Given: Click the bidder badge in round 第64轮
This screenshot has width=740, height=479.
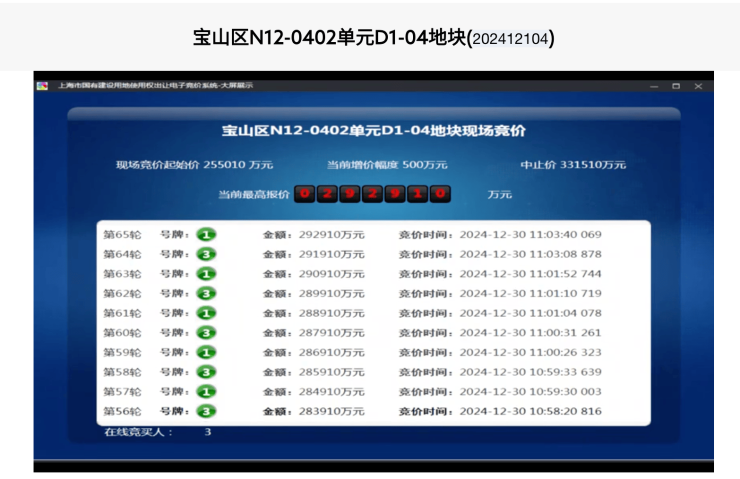Looking at the screenshot, I should 206,254.
